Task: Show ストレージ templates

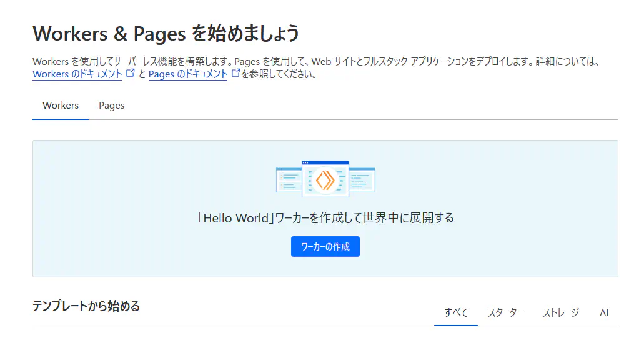Action: point(560,312)
